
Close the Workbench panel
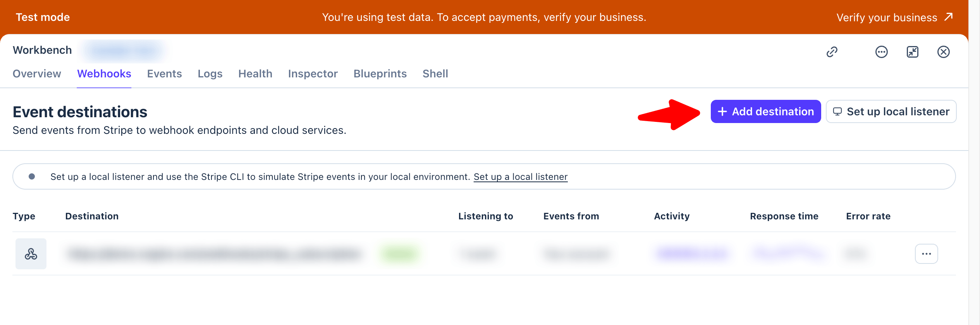[x=943, y=52]
